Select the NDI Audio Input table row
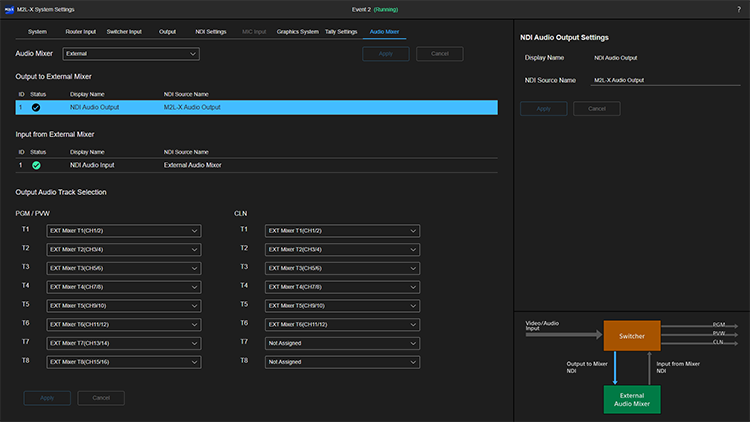 [250, 165]
